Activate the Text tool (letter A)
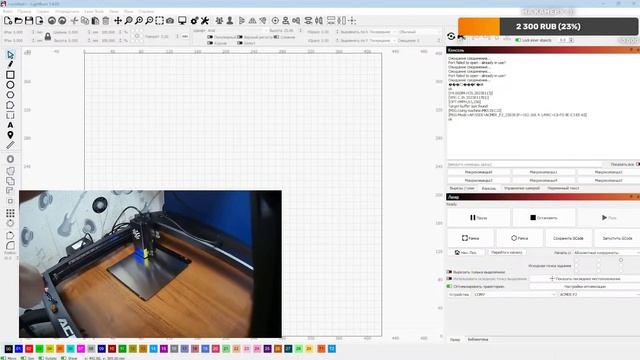Image resolution: width=640 pixels, height=360 pixels. [x=10, y=125]
